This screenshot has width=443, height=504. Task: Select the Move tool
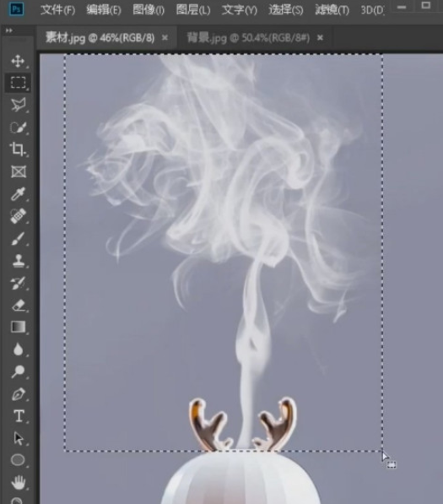pyautogui.click(x=18, y=61)
